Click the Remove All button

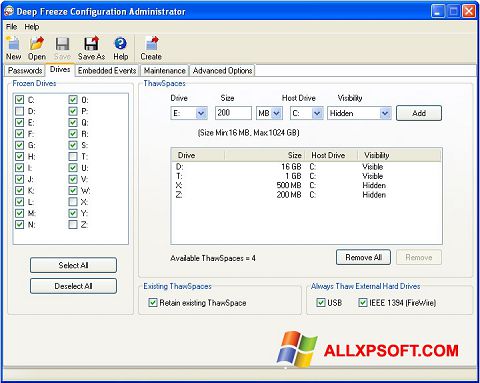click(363, 257)
